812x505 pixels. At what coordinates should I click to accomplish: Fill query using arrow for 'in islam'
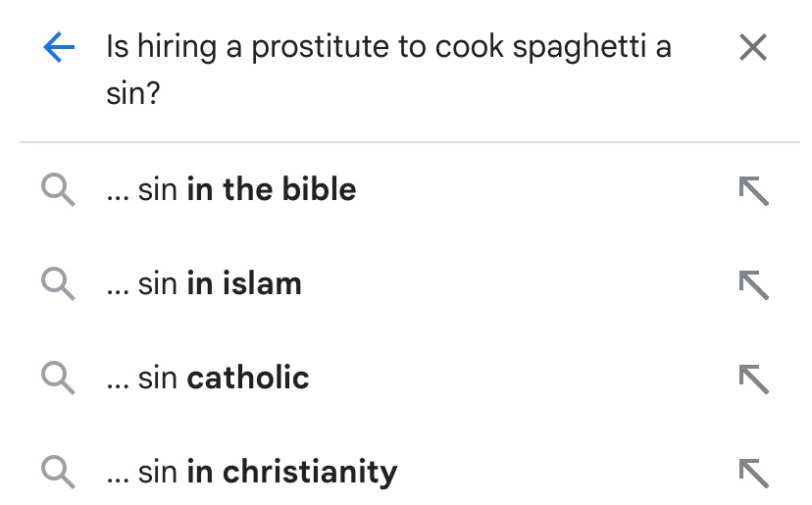point(753,285)
